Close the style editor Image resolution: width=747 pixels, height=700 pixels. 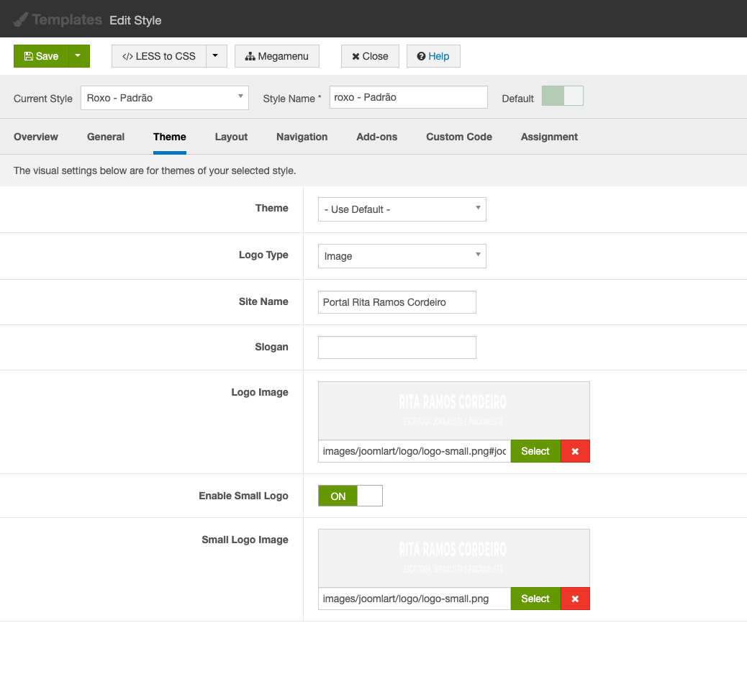click(370, 56)
